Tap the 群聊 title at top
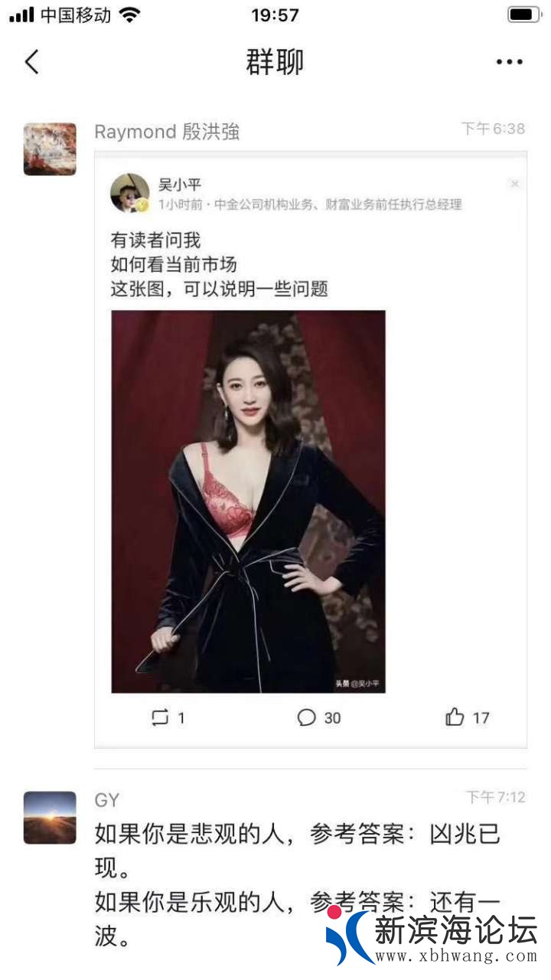Screen dimensions: 551x980 click(275, 62)
